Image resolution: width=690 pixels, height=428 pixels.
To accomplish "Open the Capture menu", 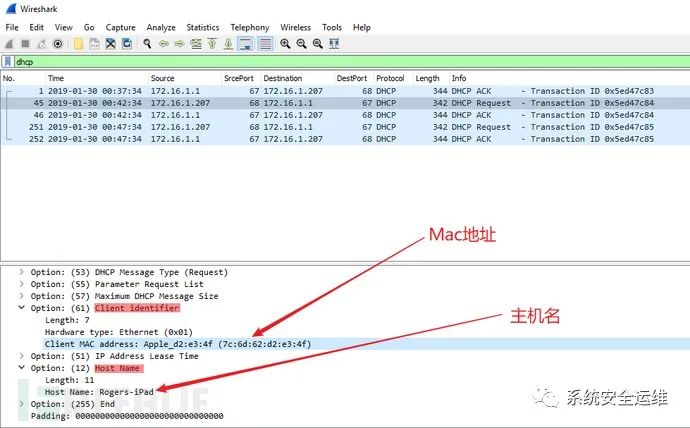I will coord(121,27).
